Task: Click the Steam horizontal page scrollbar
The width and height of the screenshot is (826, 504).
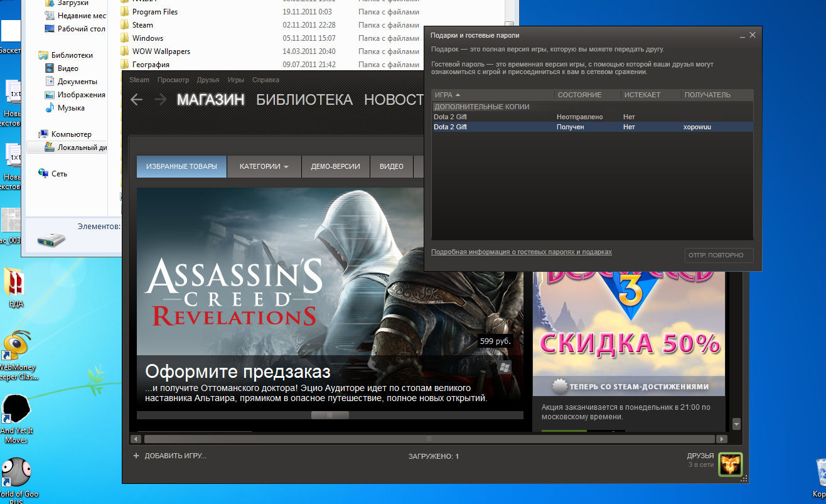Action: [x=429, y=439]
